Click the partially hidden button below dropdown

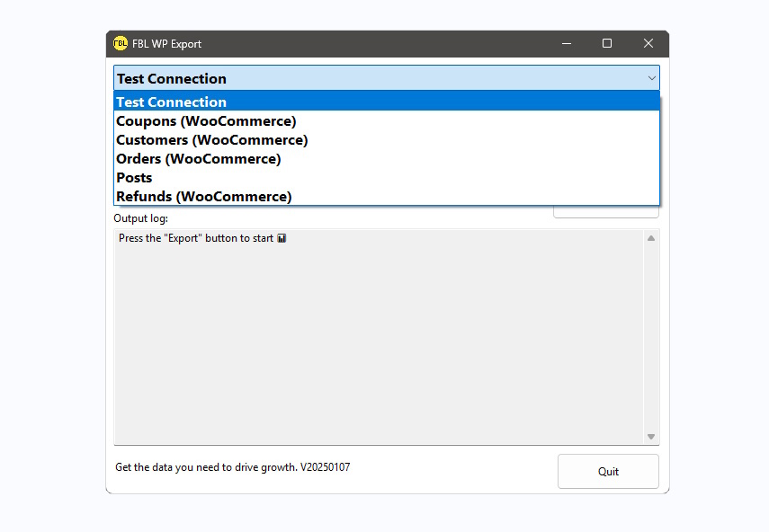[x=605, y=212]
